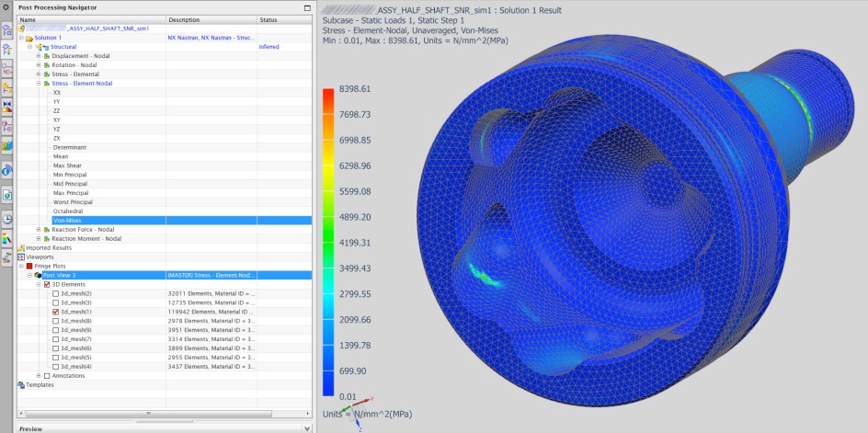Click the red Fringe Plots icon
This screenshot has width=868, height=433.
30,266
